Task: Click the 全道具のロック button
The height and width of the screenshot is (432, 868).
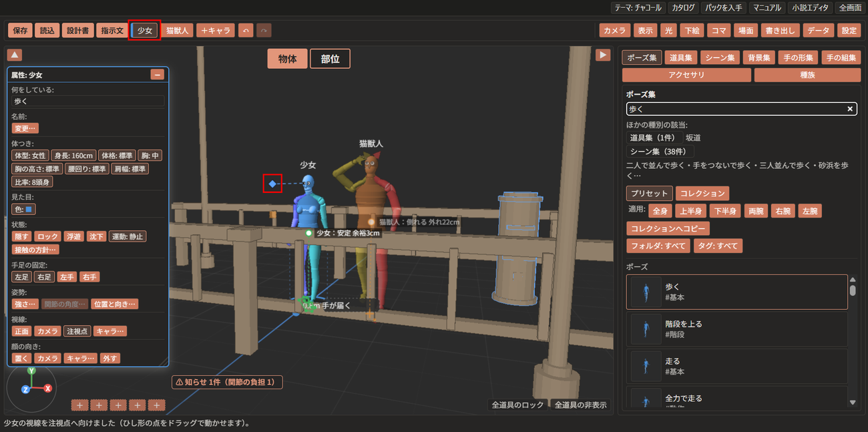Action: click(x=518, y=405)
